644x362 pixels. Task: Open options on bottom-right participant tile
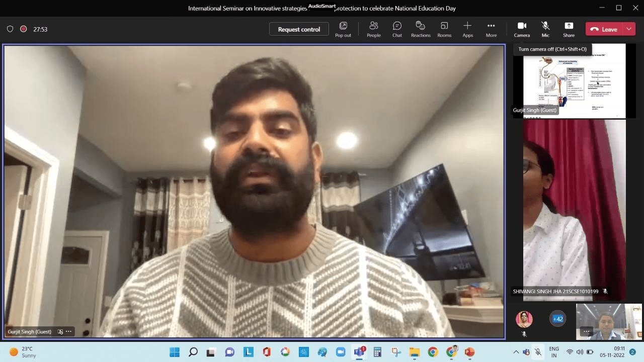pos(586,331)
